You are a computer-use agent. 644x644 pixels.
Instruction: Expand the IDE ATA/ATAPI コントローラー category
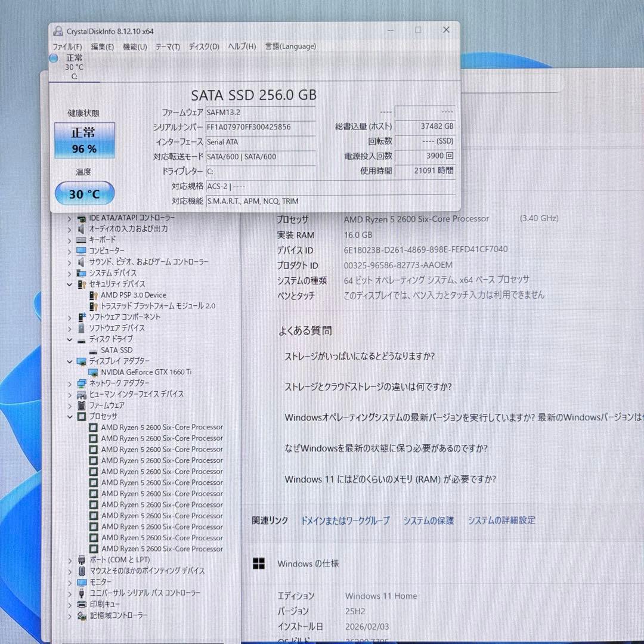click(x=70, y=218)
